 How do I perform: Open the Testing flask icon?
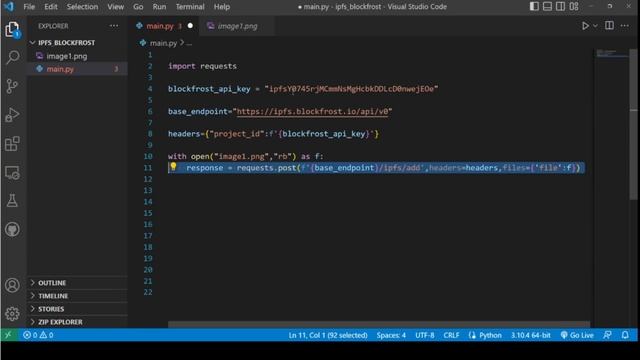(x=12, y=200)
